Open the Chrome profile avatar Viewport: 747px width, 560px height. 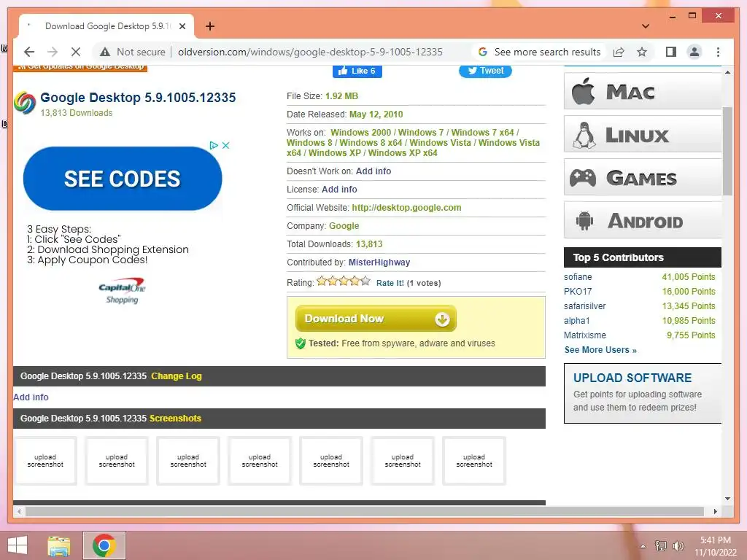694,52
